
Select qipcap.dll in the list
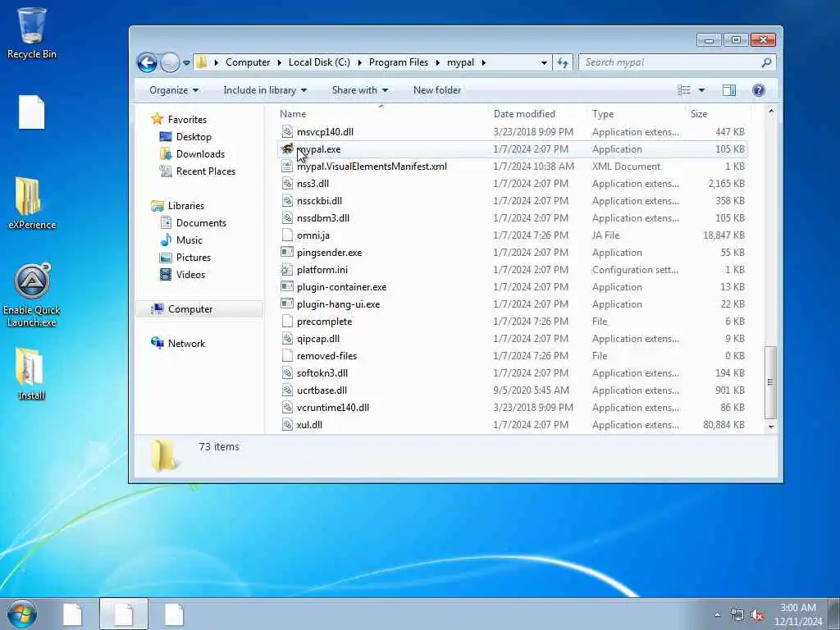(318, 339)
